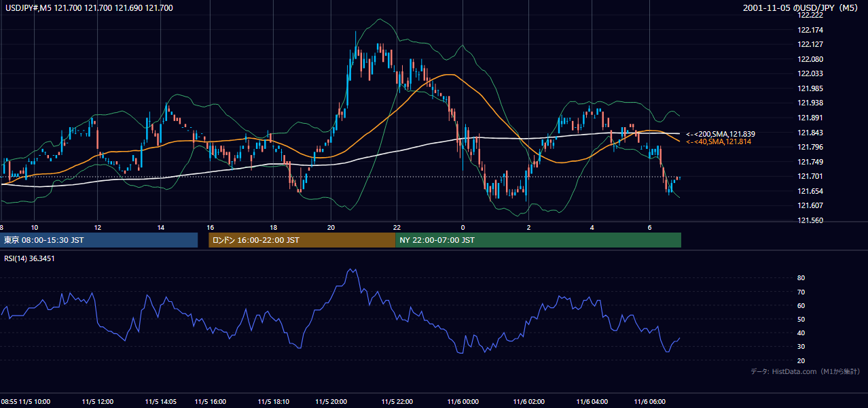
Task: Click RSI scale value 80
Action: tap(801, 278)
